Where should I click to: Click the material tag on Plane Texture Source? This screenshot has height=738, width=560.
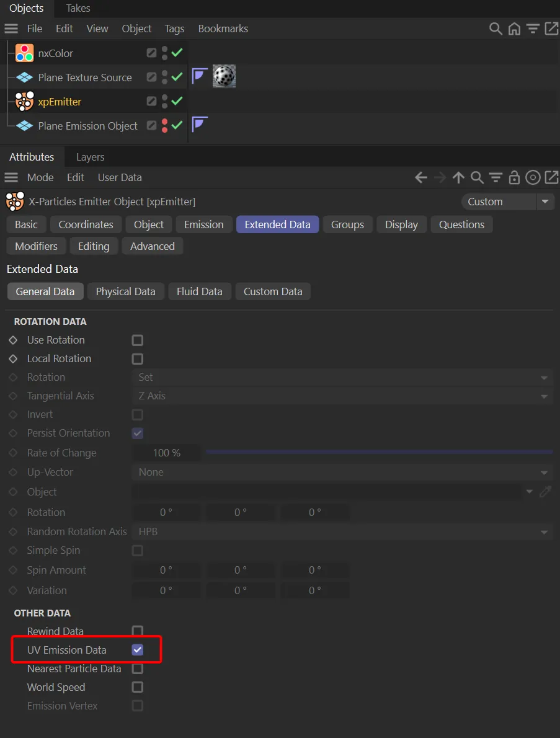[224, 77]
